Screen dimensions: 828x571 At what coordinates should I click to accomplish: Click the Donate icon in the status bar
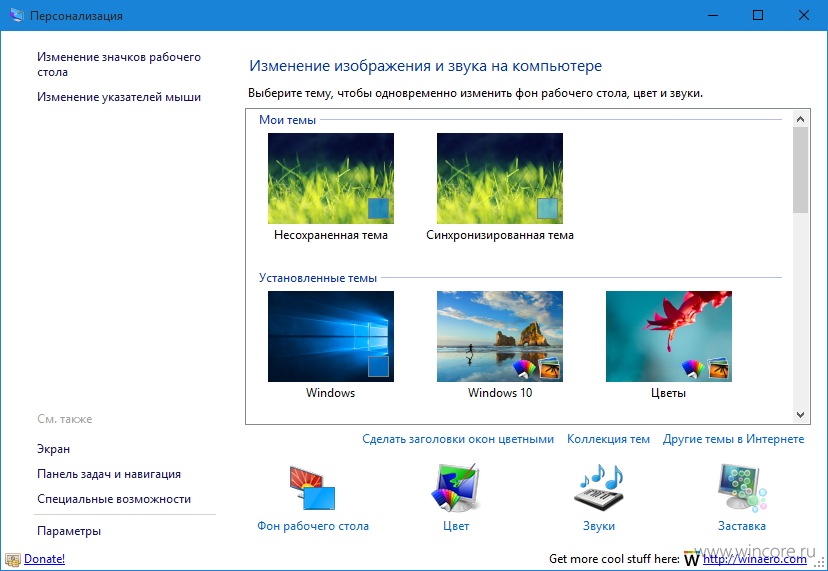[x=13, y=559]
